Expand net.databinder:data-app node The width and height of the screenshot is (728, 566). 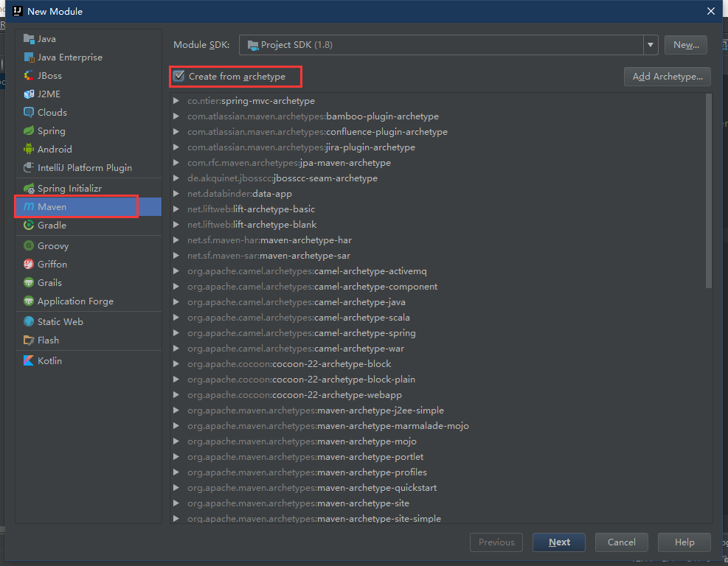176,194
